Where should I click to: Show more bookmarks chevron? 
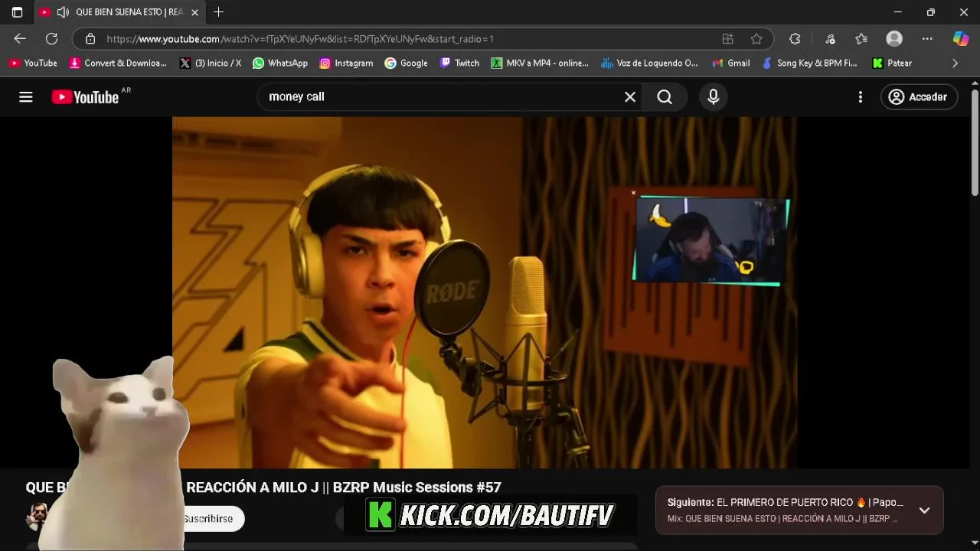[x=955, y=64]
